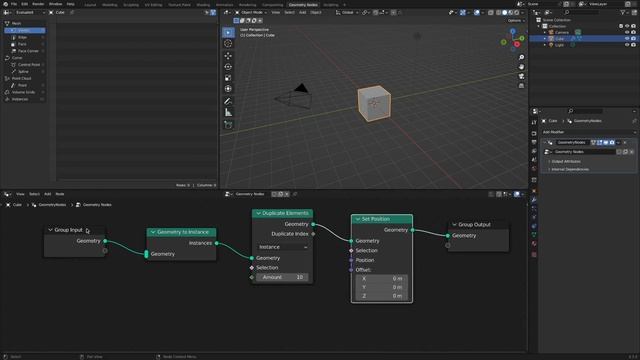Expand Output Attributes panel
The height and width of the screenshot is (360, 640).
(x=565, y=161)
